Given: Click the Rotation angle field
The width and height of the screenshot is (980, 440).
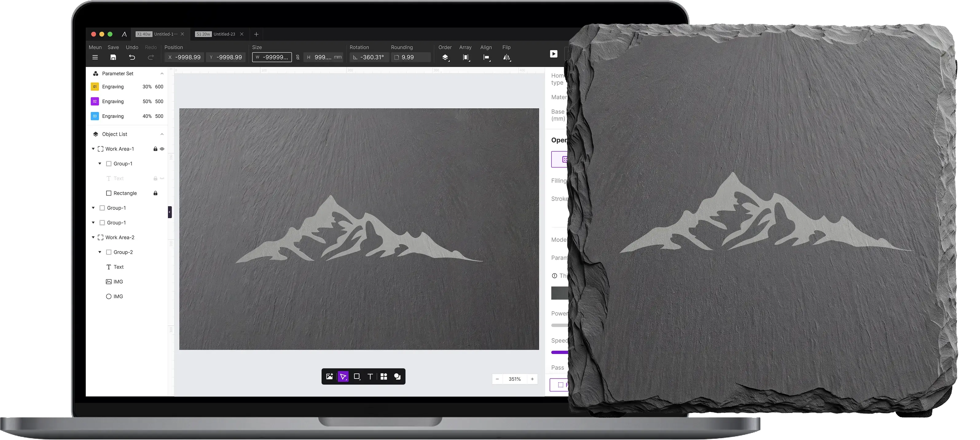Looking at the screenshot, I should coord(369,57).
